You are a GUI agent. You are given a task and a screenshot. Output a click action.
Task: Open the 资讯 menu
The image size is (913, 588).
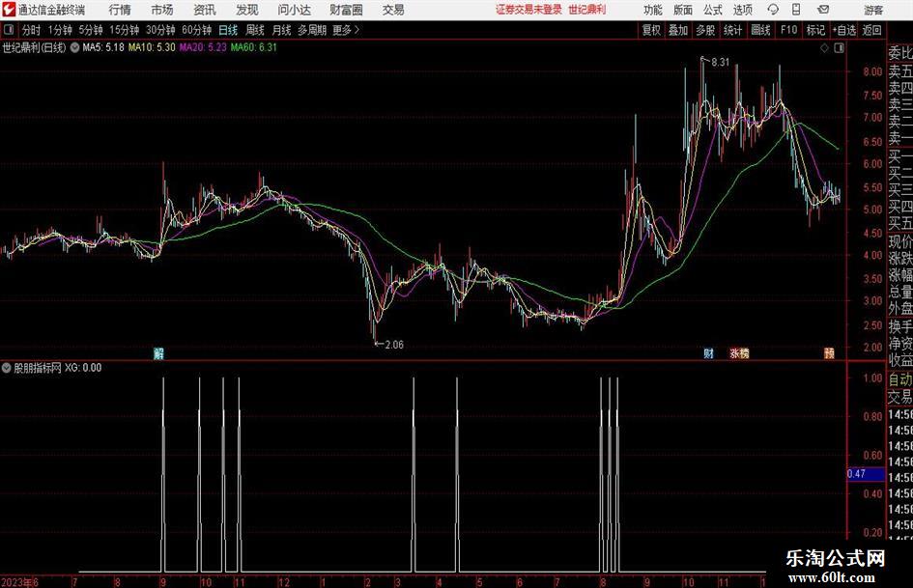point(205,10)
